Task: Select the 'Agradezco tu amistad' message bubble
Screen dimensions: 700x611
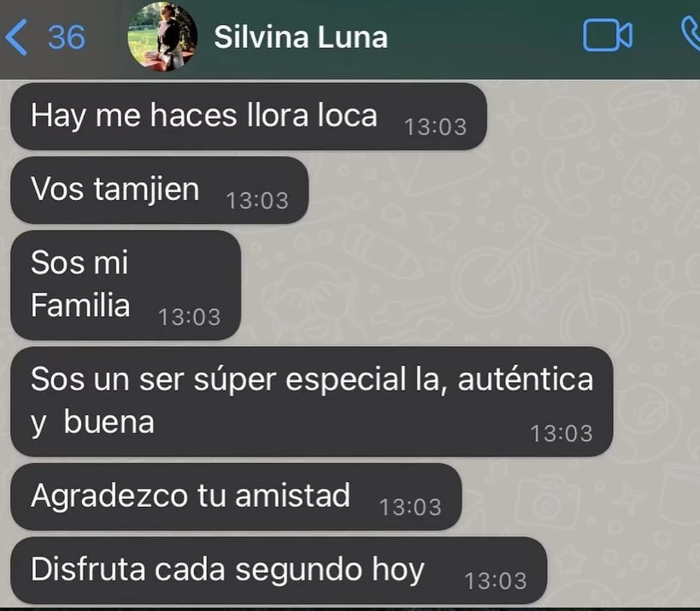Action: 236,496
